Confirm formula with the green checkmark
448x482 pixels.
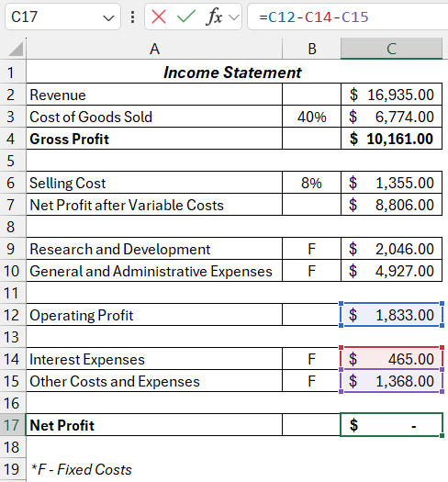pos(186,17)
